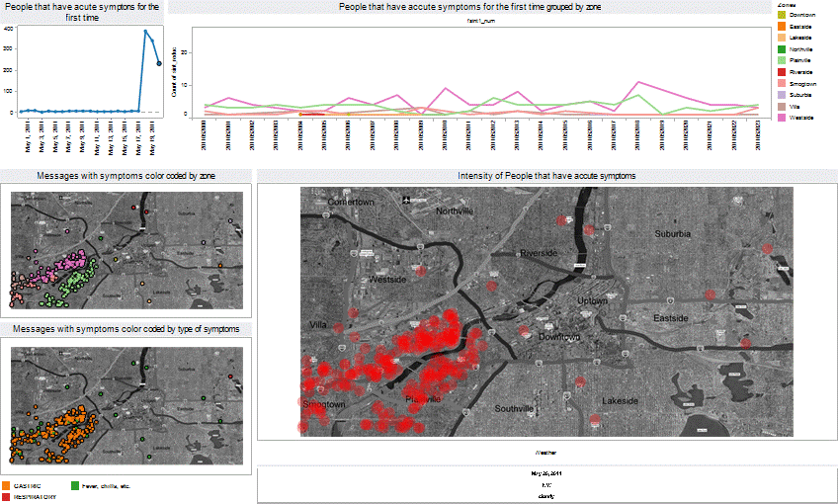Click the pink Westside cluster on zone map
The image size is (838, 504).
pos(69,263)
